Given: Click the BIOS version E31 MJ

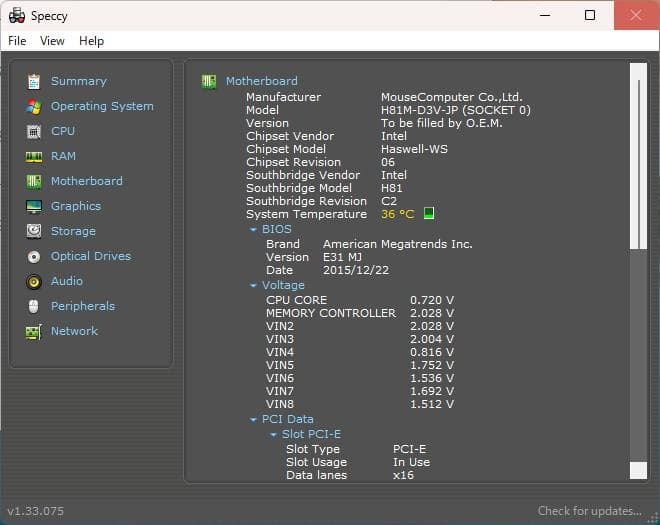Looking at the screenshot, I should coord(342,257).
